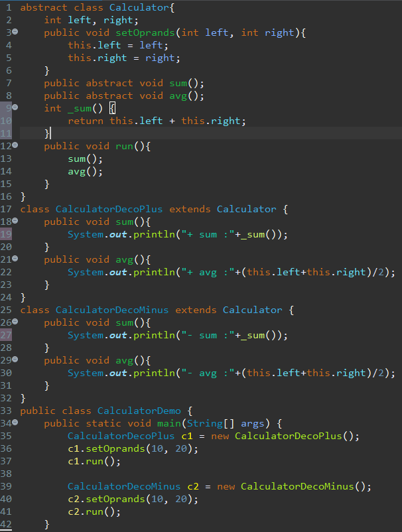Click the "+ sum :" string literal

[x=208, y=234]
